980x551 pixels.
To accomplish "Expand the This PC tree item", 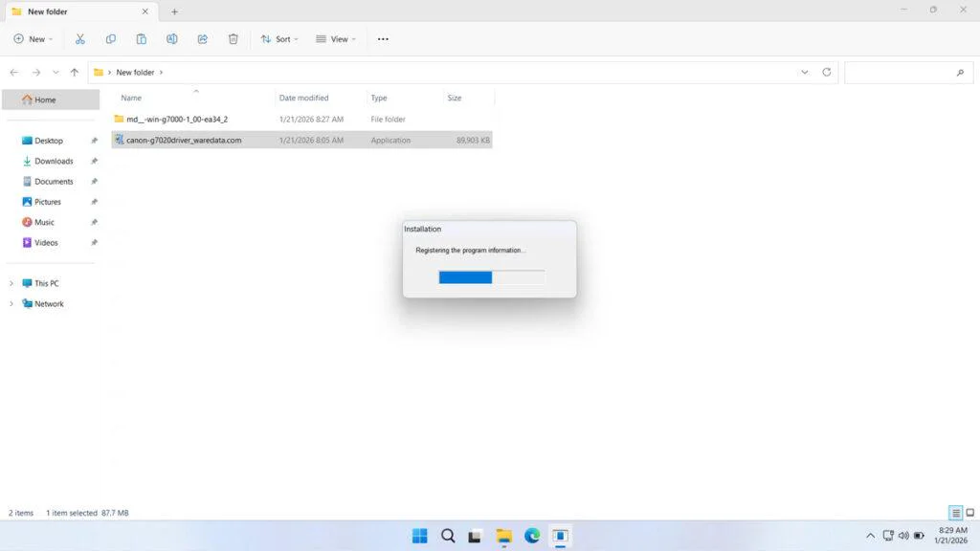I will [x=11, y=283].
